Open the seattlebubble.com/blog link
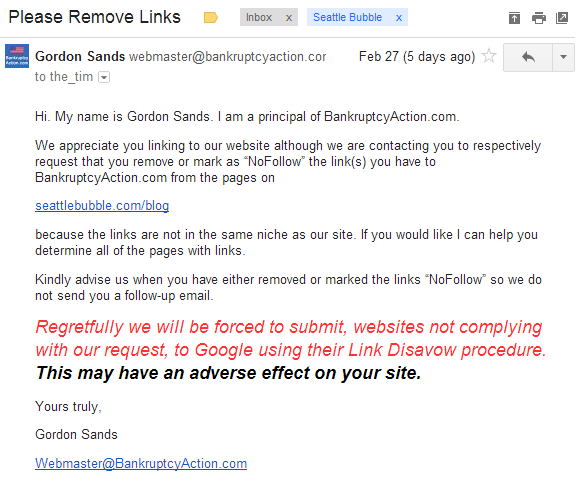580x486 pixels. (x=102, y=206)
